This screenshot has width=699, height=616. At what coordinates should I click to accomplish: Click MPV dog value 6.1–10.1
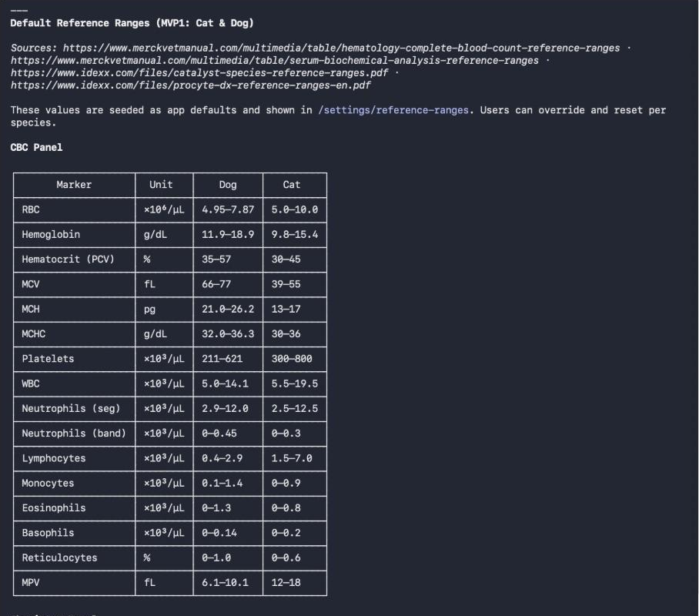click(225, 583)
